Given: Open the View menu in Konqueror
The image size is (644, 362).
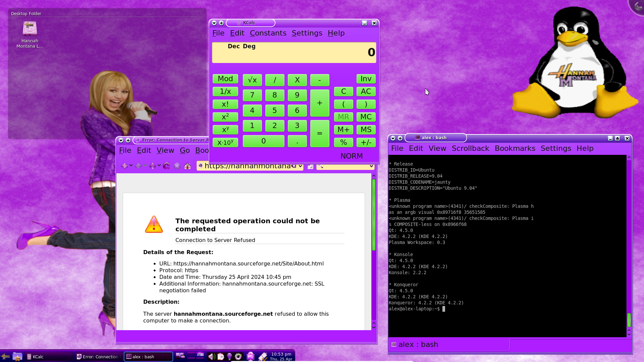Looking at the screenshot, I should pyautogui.click(x=165, y=150).
